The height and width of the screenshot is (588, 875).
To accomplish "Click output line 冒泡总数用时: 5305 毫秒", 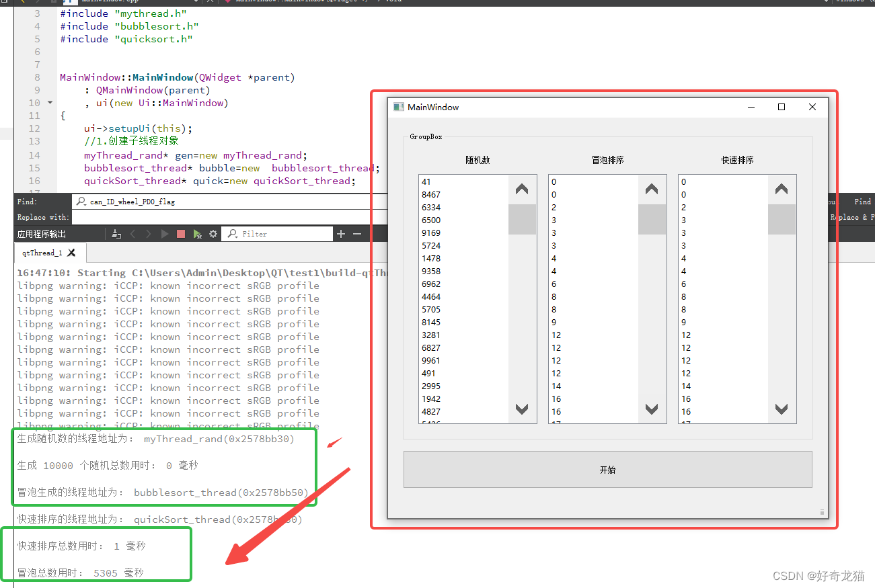I will 81,573.
